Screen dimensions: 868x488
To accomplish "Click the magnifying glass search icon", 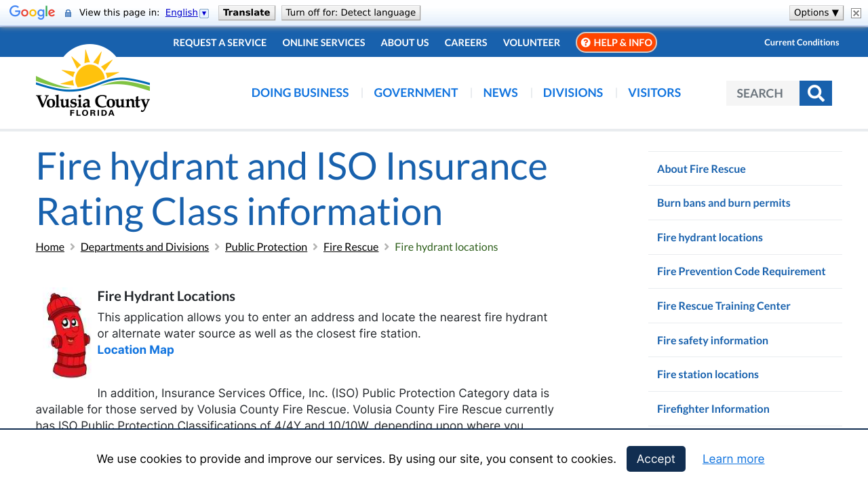I will pos(815,94).
